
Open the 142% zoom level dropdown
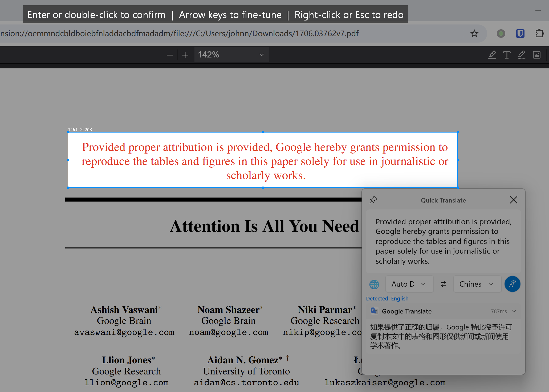pyautogui.click(x=231, y=55)
